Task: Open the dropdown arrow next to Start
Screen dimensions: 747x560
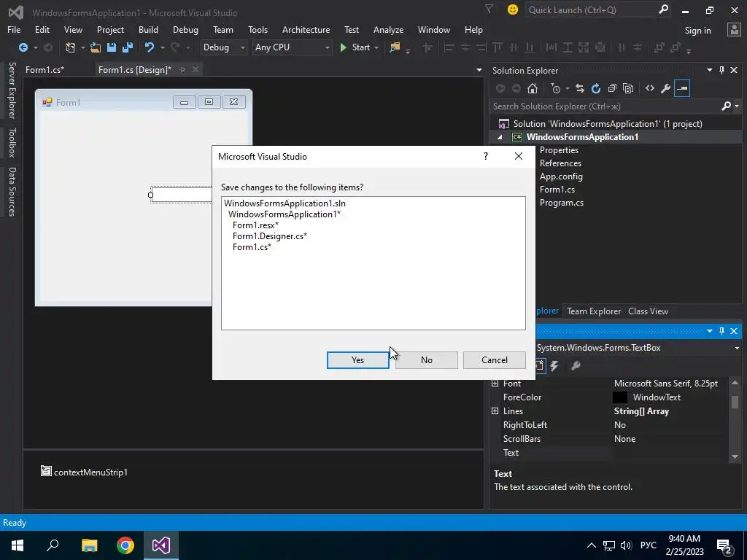Action: [376, 47]
